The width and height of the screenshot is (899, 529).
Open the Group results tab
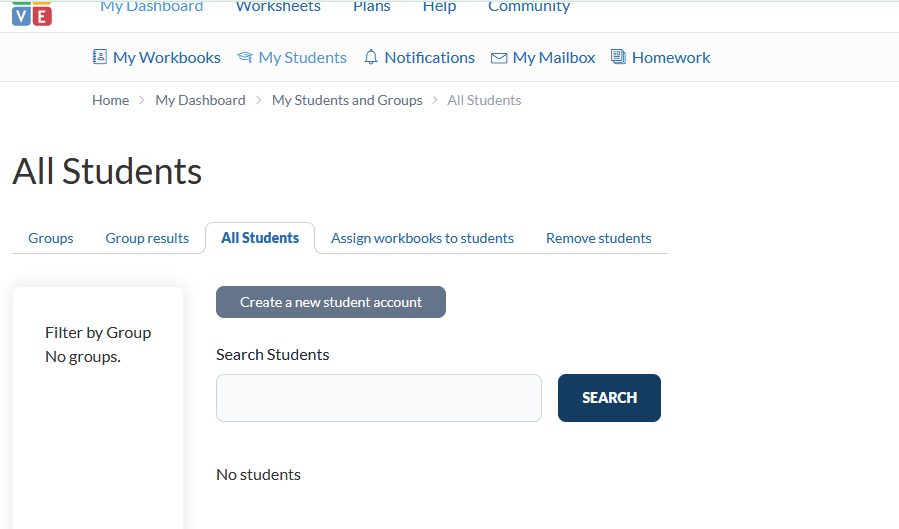tap(147, 238)
